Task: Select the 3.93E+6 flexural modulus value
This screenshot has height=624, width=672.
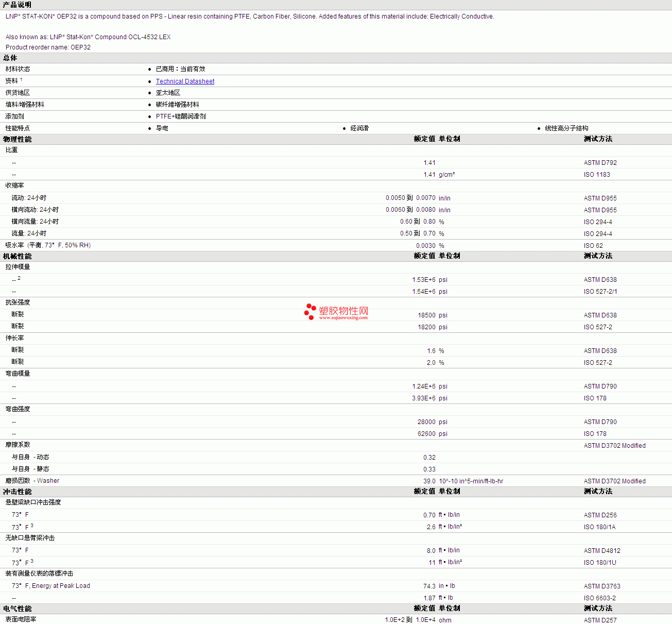Action: click(423, 398)
